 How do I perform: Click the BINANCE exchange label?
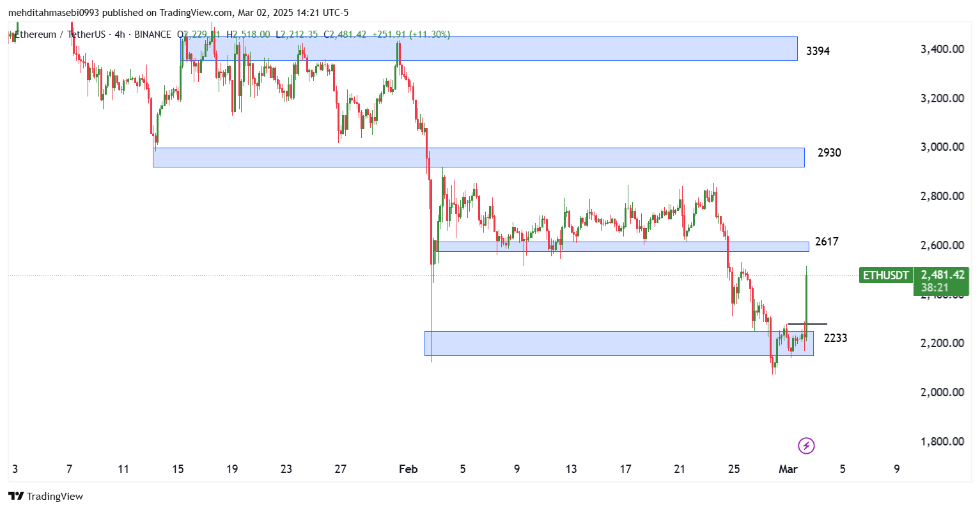point(153,35)
